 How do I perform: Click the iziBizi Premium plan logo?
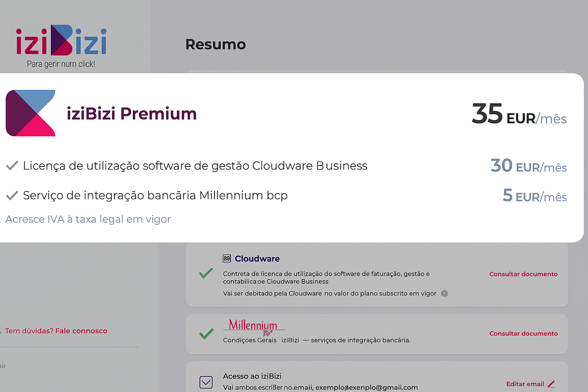(x=31, y=113)
